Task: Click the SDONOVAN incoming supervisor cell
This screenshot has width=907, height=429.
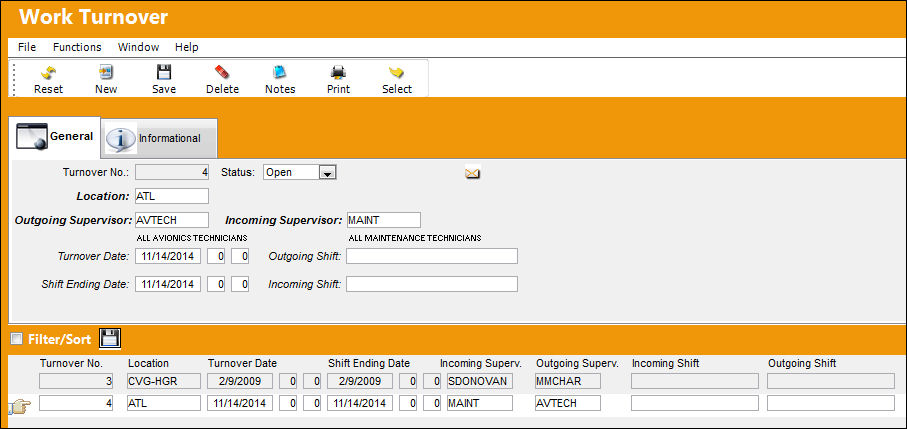Action: [x=480, y=381]
